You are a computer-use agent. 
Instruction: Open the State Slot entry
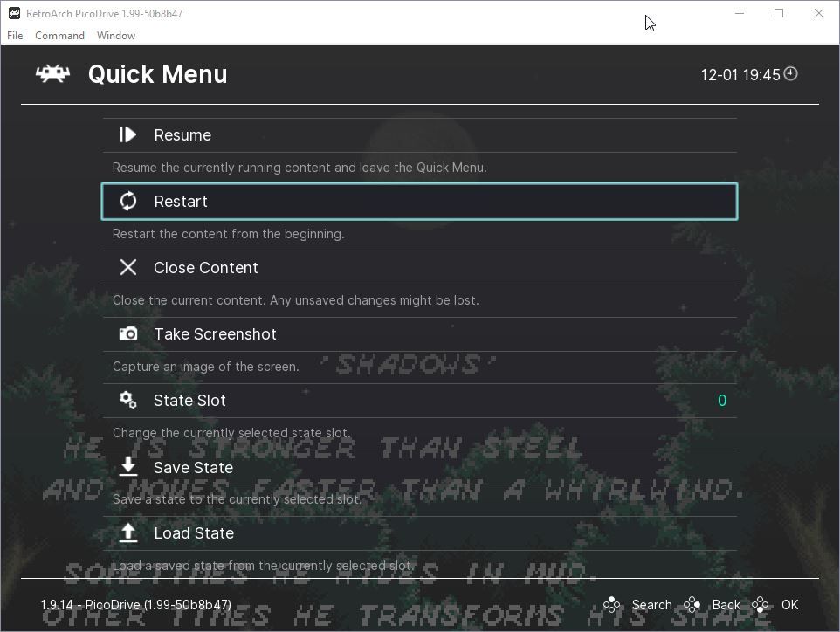tap(420, 401)
